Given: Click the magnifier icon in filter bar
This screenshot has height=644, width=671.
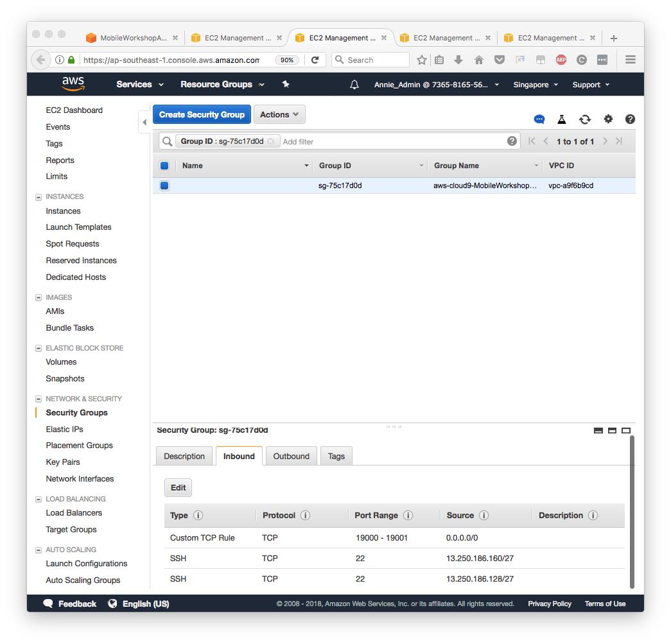Looking at the screenshot, I should click(168, 141).
